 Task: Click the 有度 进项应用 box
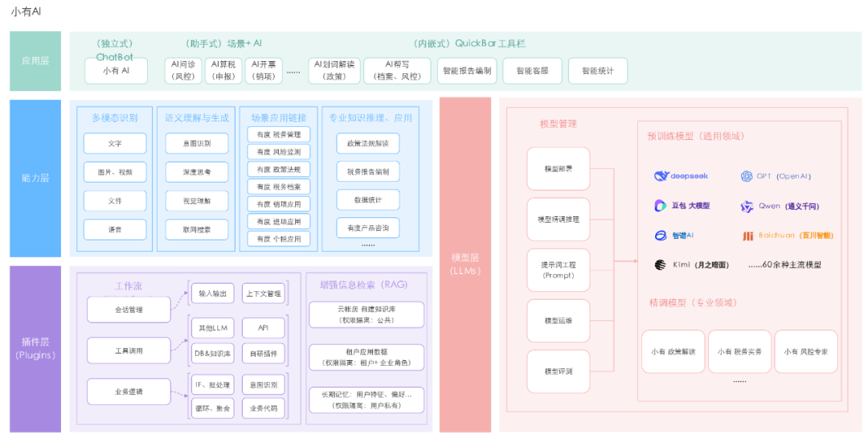[x=279, y=222]
